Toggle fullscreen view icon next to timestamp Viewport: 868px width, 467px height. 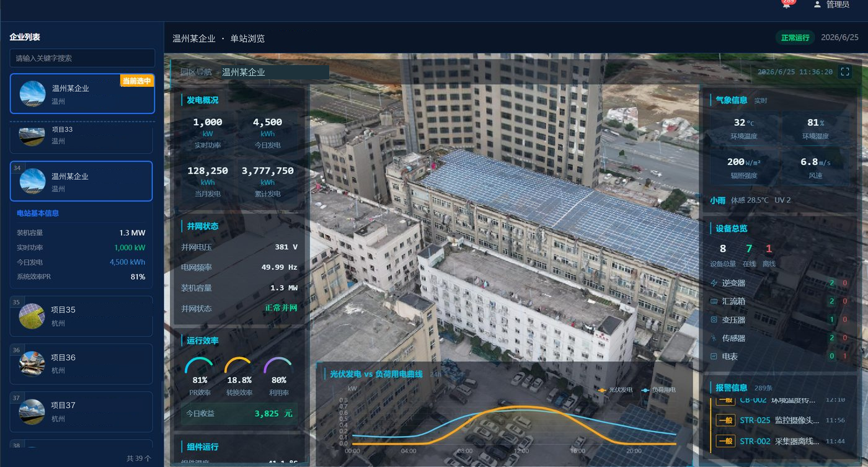pos(845,72)
